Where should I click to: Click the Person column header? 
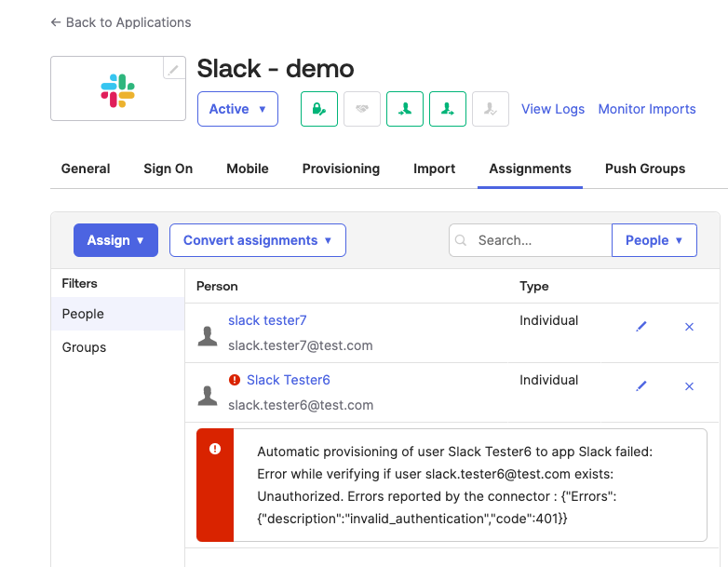(x=217, y=286)
